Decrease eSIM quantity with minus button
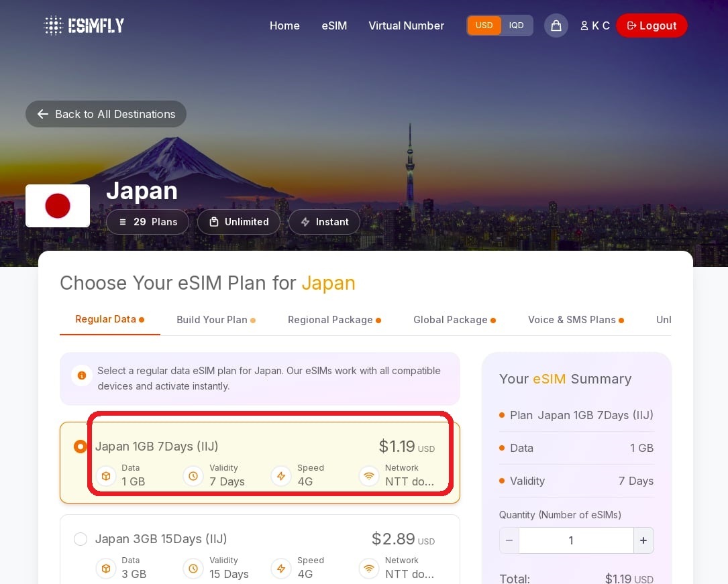 click(x=509, y=540)
